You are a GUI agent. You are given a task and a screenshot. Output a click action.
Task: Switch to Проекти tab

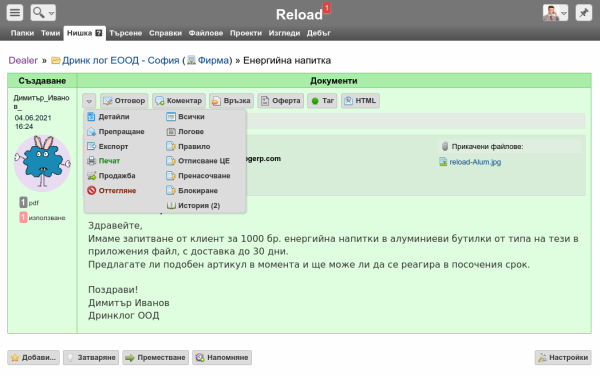(246, 33)
